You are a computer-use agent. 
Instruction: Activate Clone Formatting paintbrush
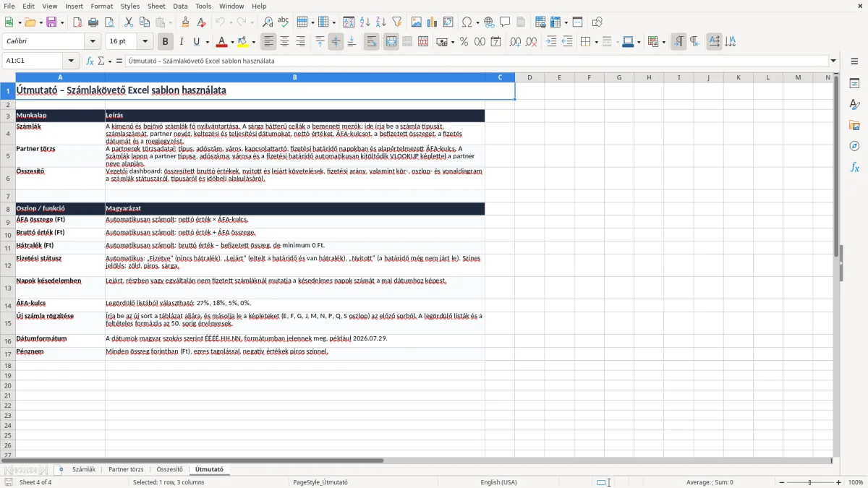pos(185,22)
